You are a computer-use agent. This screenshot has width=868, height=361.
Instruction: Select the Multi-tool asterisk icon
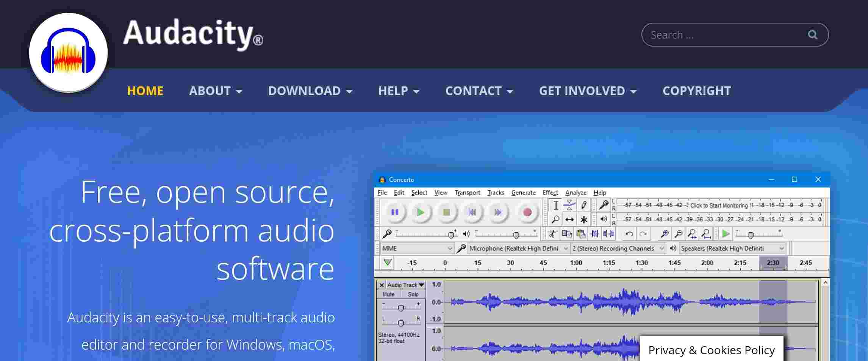pyautogui.click(x=583, y=219)
